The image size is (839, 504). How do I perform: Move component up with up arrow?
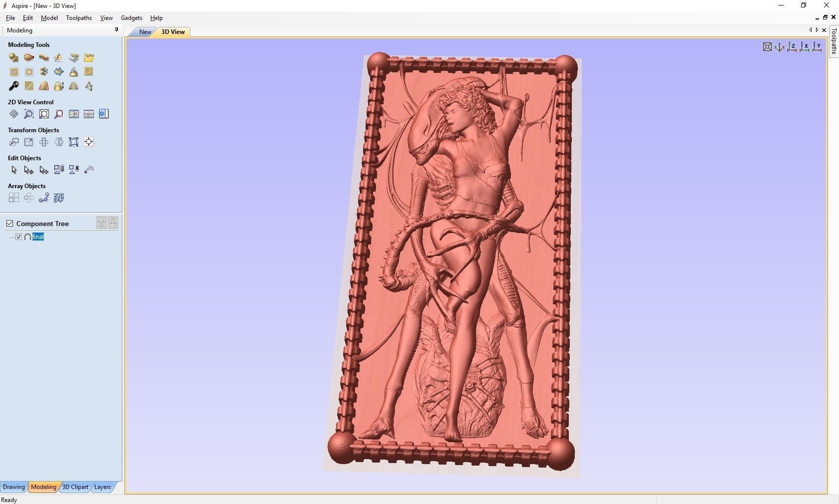(101, 223)
